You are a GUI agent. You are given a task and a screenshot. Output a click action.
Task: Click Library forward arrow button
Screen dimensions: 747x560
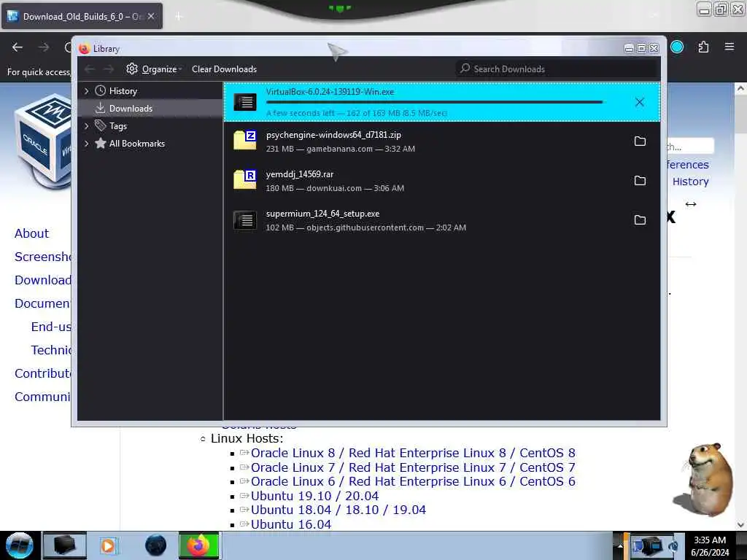point(109,69)
